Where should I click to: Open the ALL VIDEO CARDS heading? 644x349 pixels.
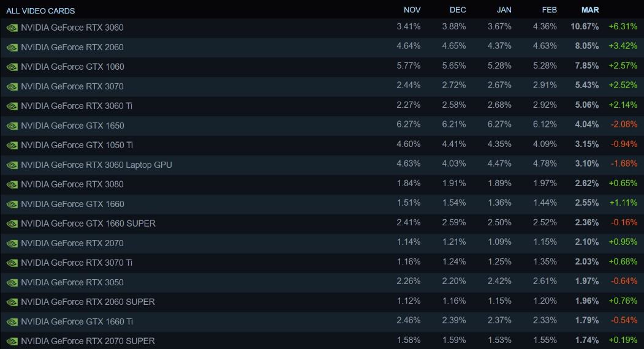40,10
